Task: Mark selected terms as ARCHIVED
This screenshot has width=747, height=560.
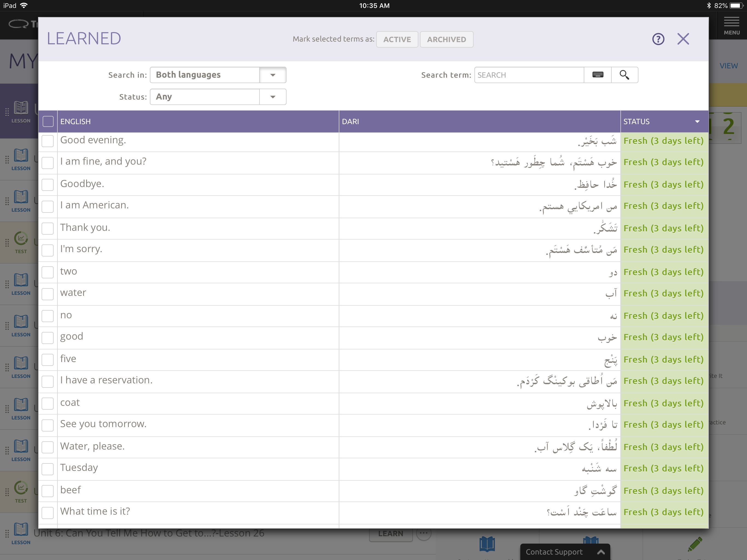Action: 446,40
